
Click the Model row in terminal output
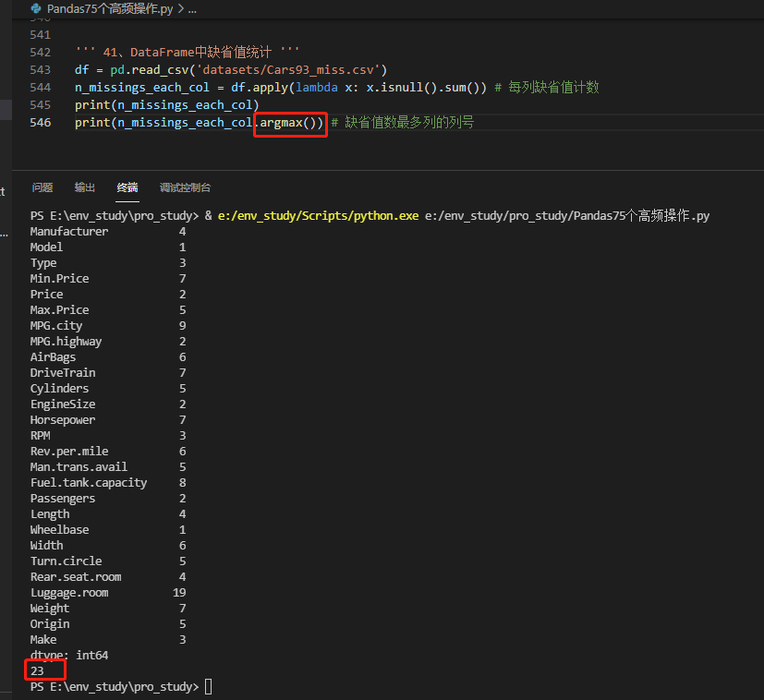[x=108, y=247]
